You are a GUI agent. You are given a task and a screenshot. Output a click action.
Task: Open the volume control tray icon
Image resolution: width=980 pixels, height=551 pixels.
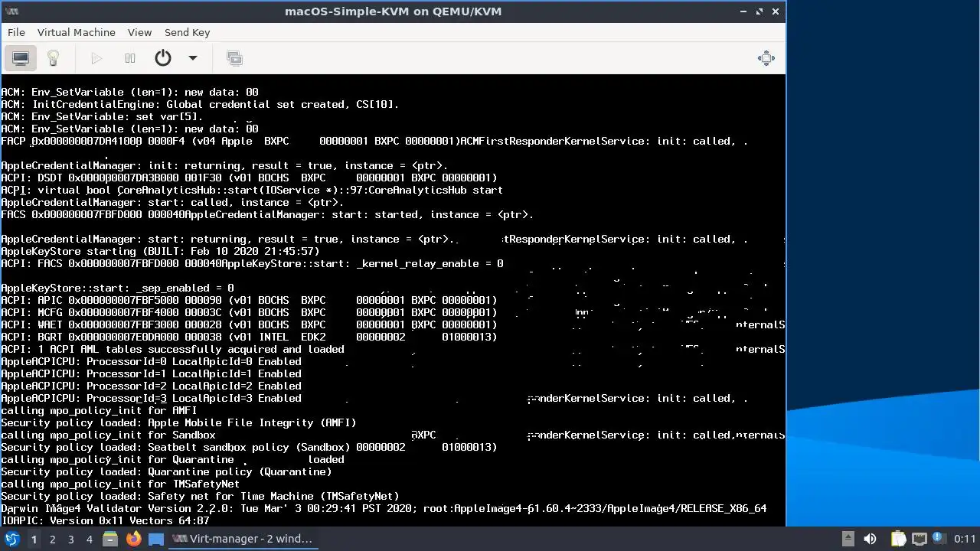(x=870, y=539)
